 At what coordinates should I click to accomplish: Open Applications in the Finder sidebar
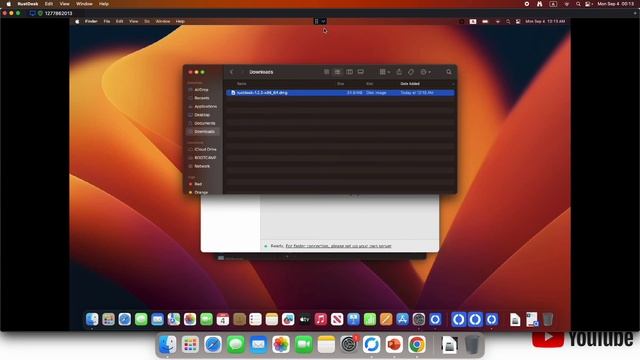205,107
